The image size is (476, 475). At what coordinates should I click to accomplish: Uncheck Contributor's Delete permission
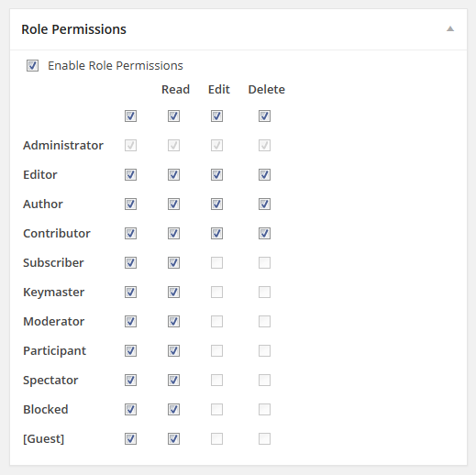pos(264,234)
